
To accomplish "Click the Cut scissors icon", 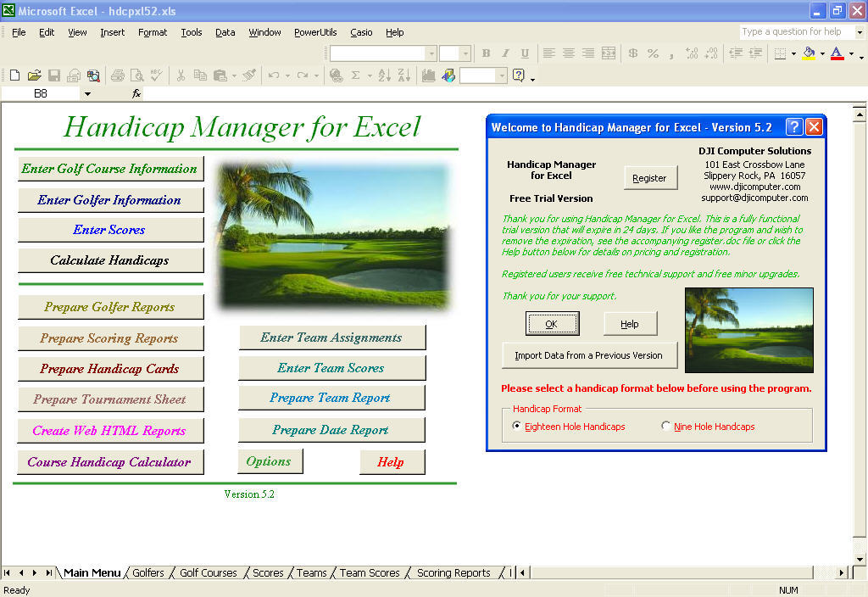I will (x=181, y=75).
